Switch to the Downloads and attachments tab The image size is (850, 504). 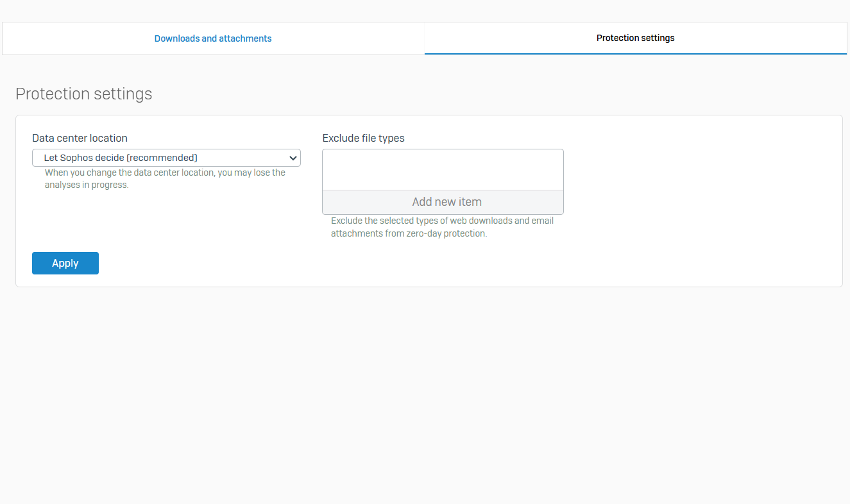click(213, 38)
